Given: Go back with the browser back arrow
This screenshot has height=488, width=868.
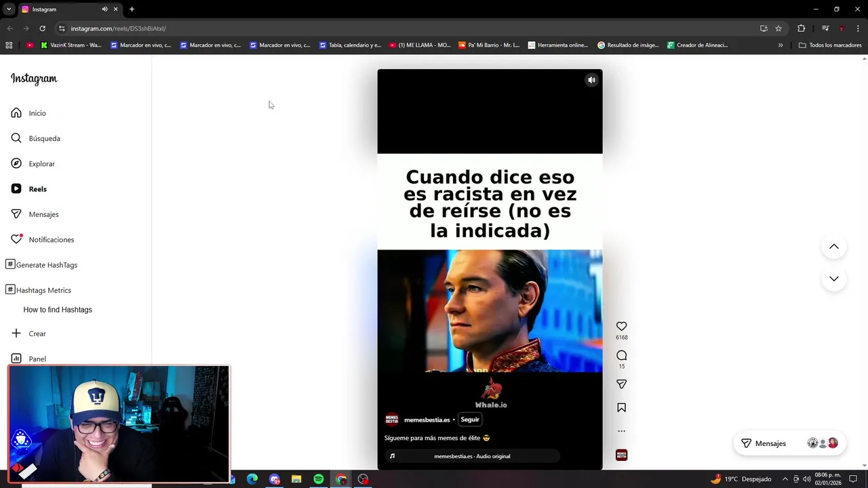Looking at the screenshot, I should [x=9, y=28].
